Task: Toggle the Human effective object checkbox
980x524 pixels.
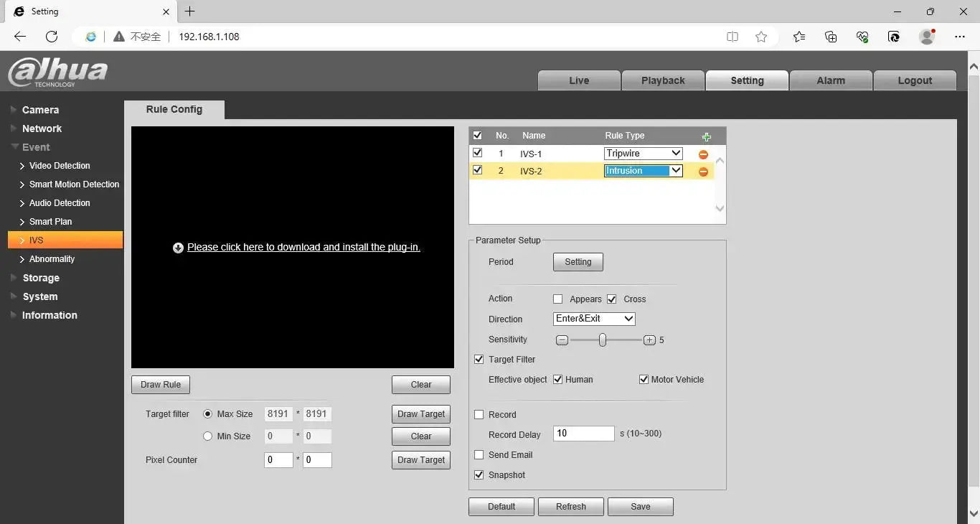Action: (x=557, y=380)
